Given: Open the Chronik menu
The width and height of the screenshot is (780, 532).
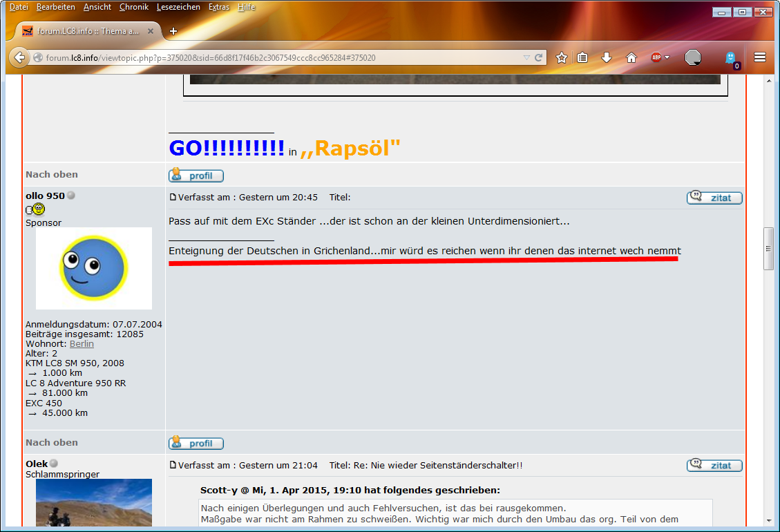Looking at the screenshot, I should [133, 7].
